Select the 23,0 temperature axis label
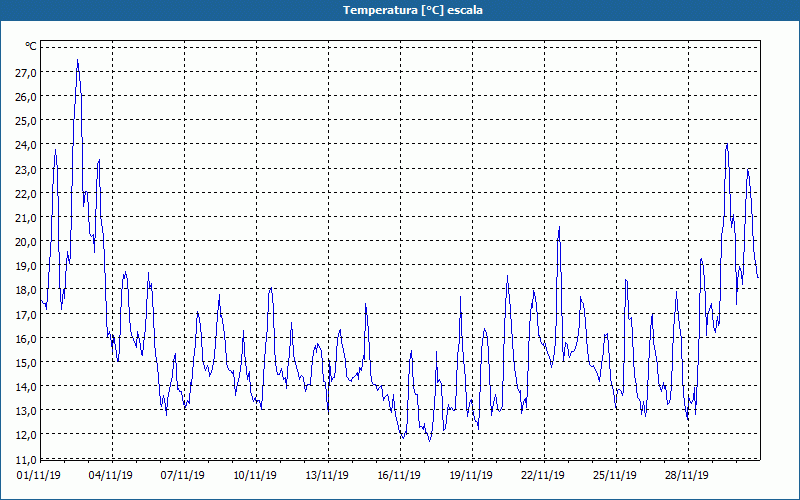Screen dimensions: 800x500 pos(26,170)
